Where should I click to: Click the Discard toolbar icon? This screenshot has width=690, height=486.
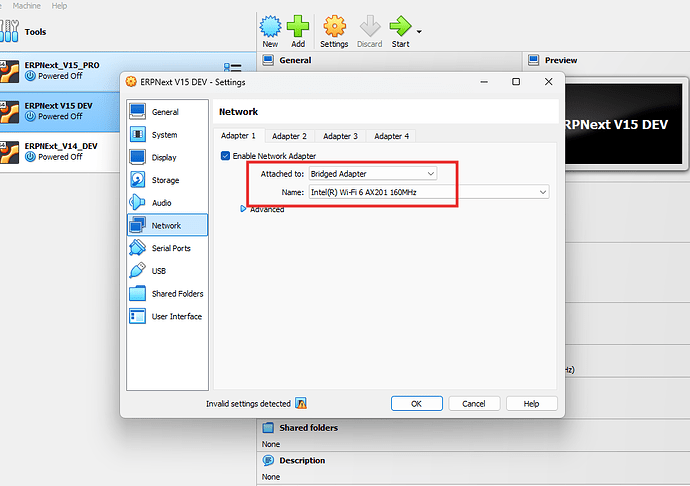tap(370, 31)
